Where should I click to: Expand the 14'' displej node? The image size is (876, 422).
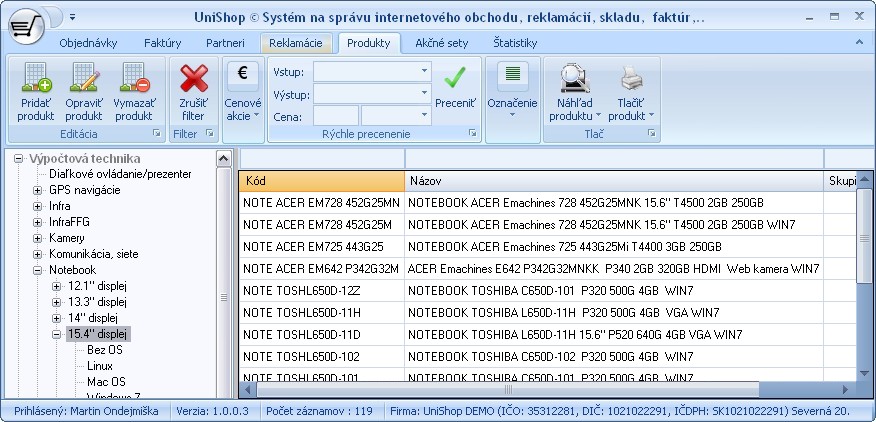click(x=56, y=319)
